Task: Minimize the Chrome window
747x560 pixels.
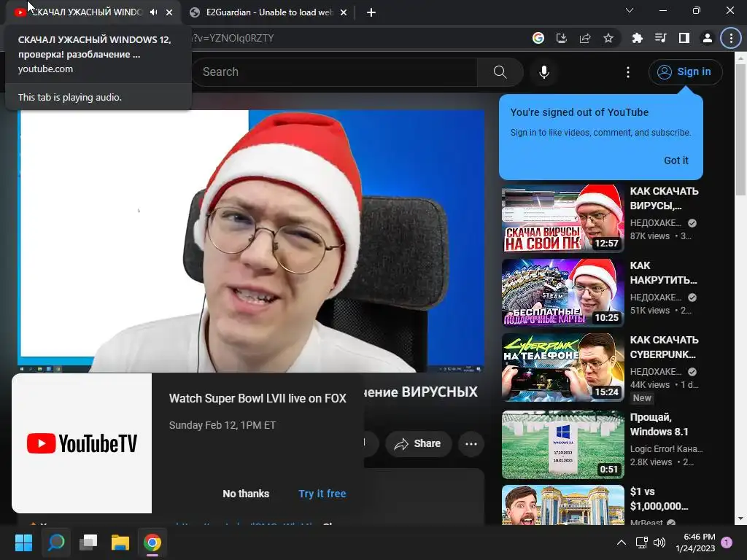Action: (x=662, y=10)
